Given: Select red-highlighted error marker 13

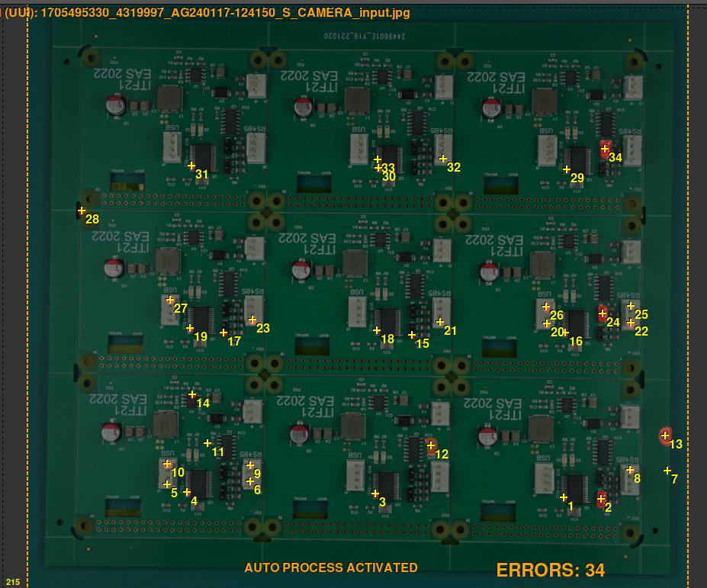Looking at the screenshot, I should click(x=665, y=435).
